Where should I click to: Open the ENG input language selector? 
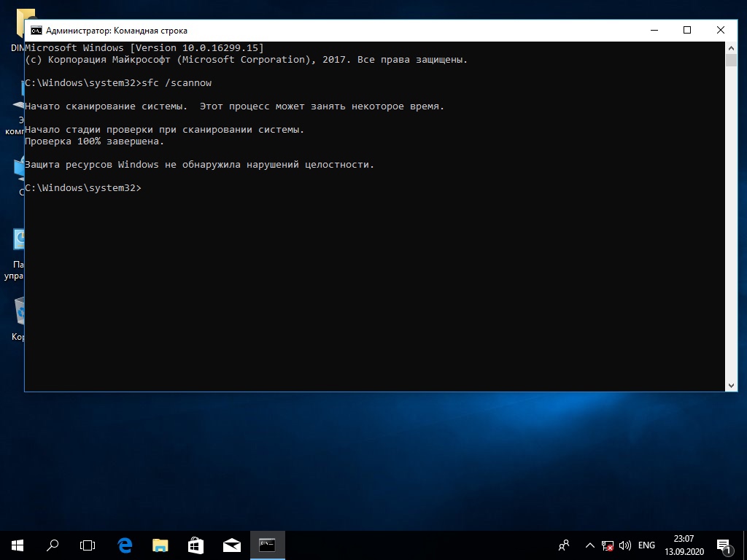pos(646,545)
